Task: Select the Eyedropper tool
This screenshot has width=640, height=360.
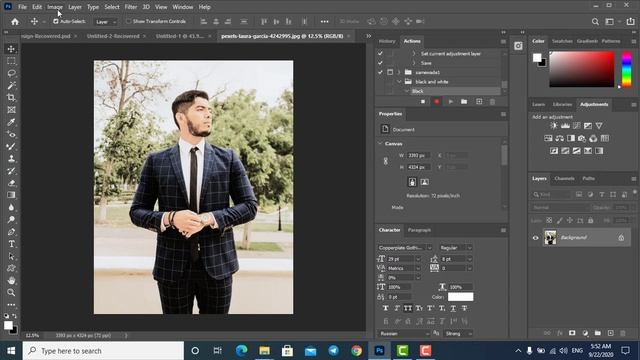Action: tap(11, 122)
